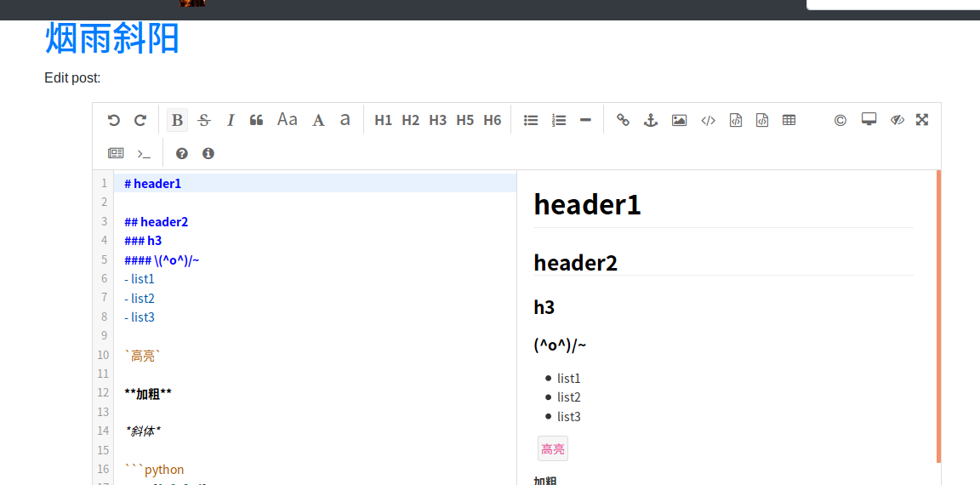Image resolution: width=980 pixels, height=485 pixels.
Task: Undo the last edit in the editor toolbar
Action: click(x=114, y=120)
